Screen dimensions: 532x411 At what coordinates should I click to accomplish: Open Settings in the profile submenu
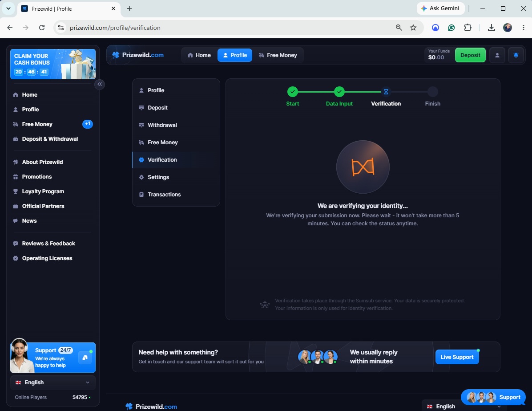[176, 177]
